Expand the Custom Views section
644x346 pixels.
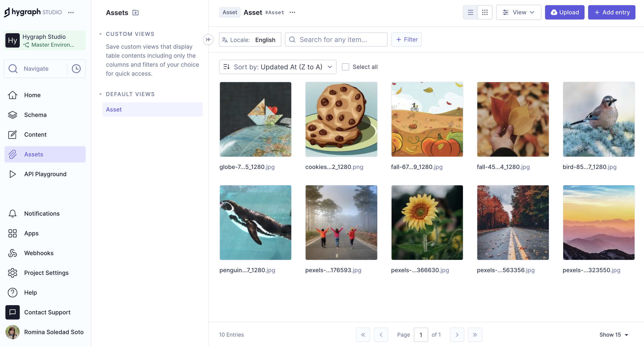pos(100,34)
